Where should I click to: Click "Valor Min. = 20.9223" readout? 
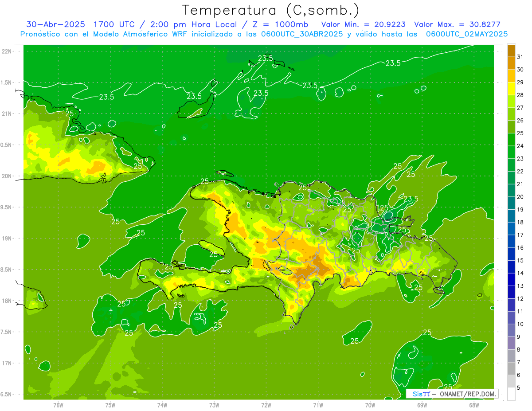(364, 24)
